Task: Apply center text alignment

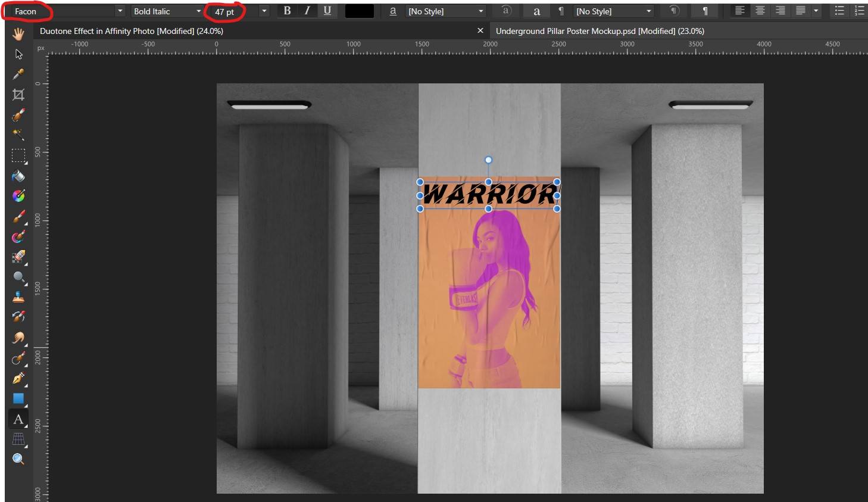Action: [x=760, y=10]
